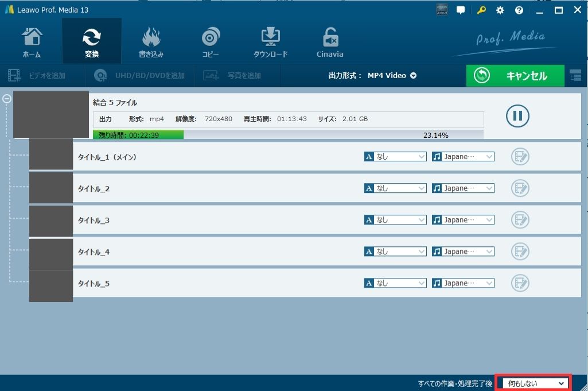
Task: Click edit icon for タイトル_3
Action: (520, 220)
